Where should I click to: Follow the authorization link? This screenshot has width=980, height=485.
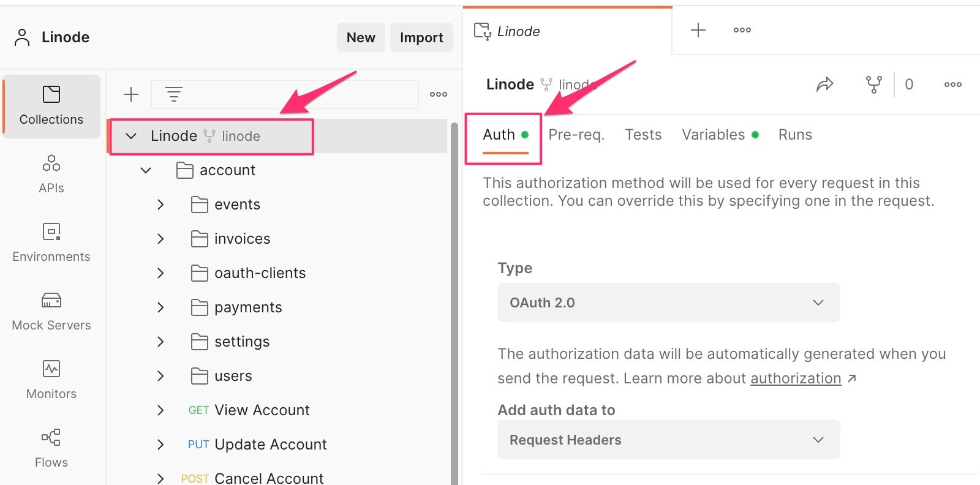tap(796, 378)
